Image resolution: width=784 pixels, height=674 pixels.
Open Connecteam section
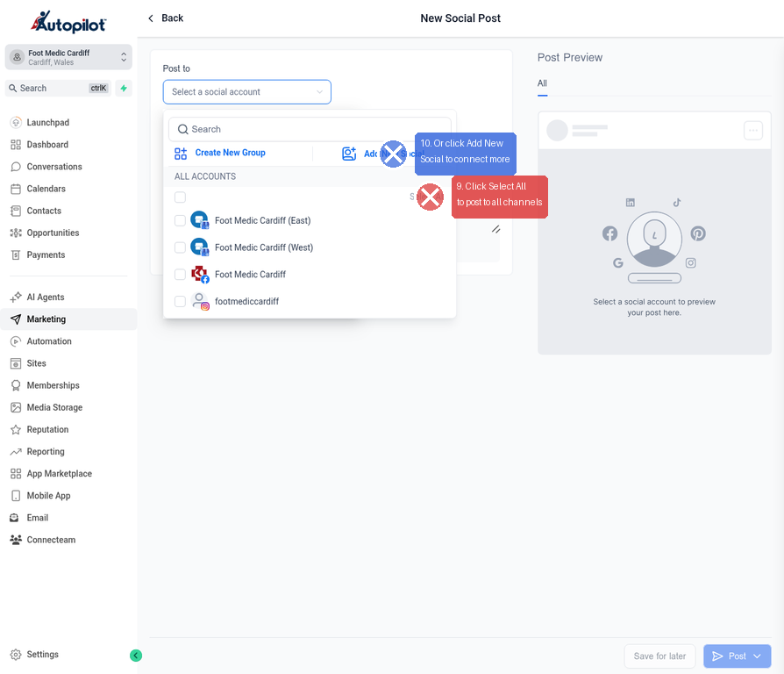(x=51, y=540)
